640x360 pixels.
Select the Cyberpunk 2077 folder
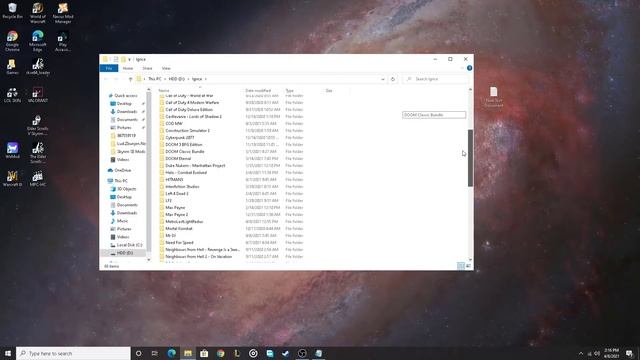coord(180,138)
